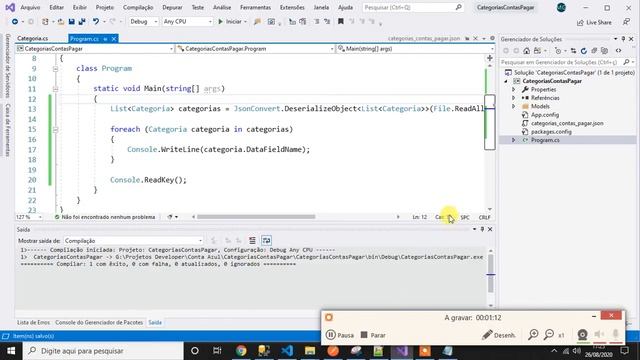This screenshot has width=640, height=360.
Task: Click Parar in the recorder bar
Action: pyautogui.click(x=373, y=335)
